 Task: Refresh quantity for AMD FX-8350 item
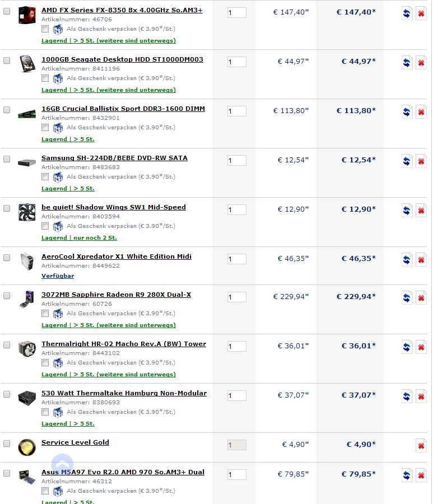[x=407, y=13]
